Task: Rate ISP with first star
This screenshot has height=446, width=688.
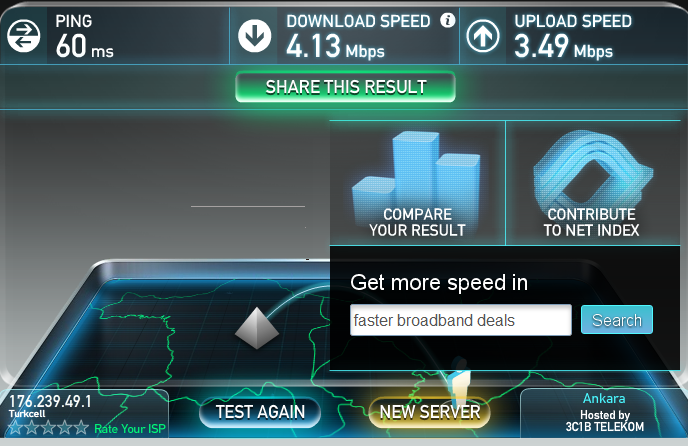Action: pyautogui.click(x=15, y=428)
